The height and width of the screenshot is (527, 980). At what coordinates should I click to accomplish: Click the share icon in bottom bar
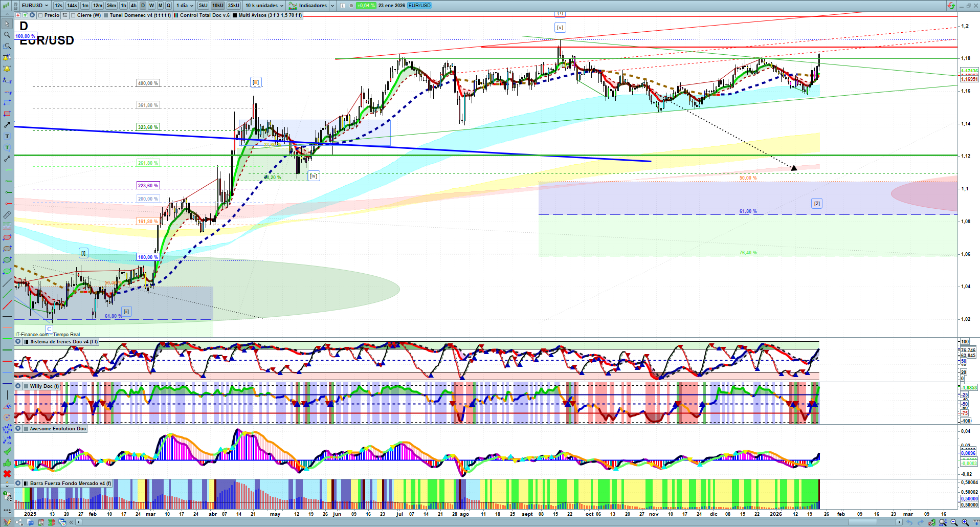[19, 522]
